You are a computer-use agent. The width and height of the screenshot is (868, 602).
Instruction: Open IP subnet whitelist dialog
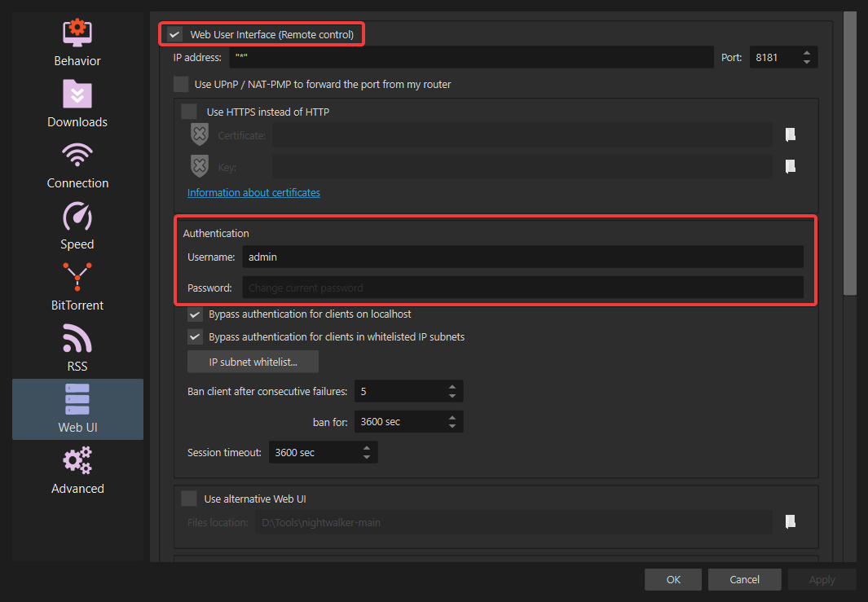tap(253, 362)
